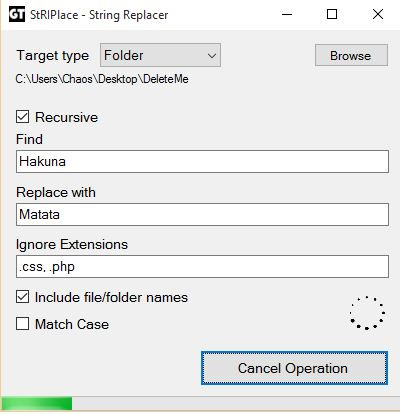Toggle Include file/folder names checkbox
400x414 pixels.
coord(22,297)
